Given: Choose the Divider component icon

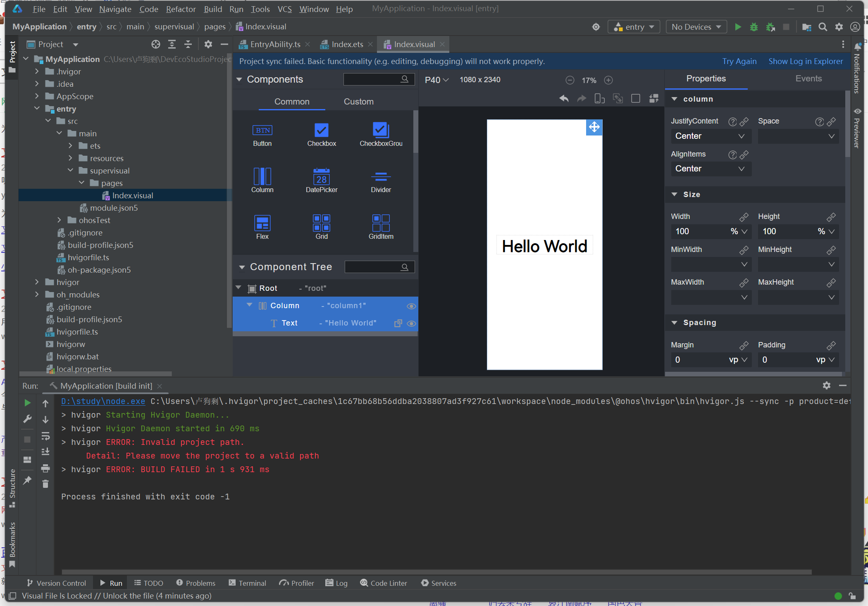Looking at the screenshot, I should coord(381,177).
